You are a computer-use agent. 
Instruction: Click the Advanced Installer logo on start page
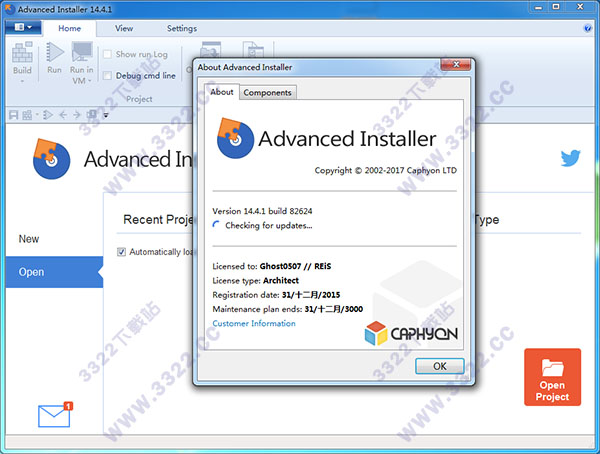(x=51, y=159)
